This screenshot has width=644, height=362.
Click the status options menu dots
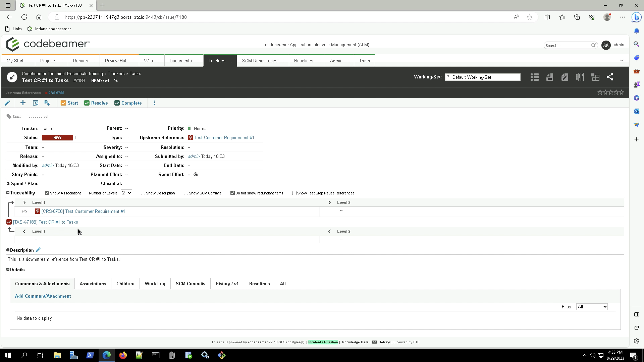pyautogui.click(x=76, y=138)
